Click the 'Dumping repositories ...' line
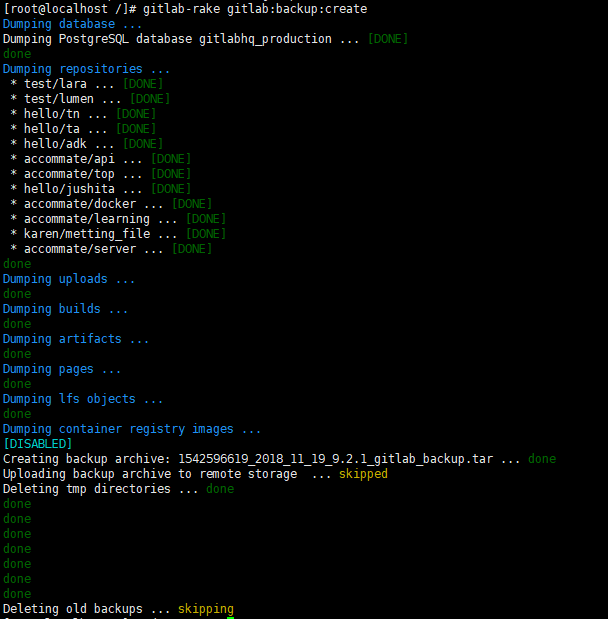Screen dimensions: 608x619 (x=86, y=69)
